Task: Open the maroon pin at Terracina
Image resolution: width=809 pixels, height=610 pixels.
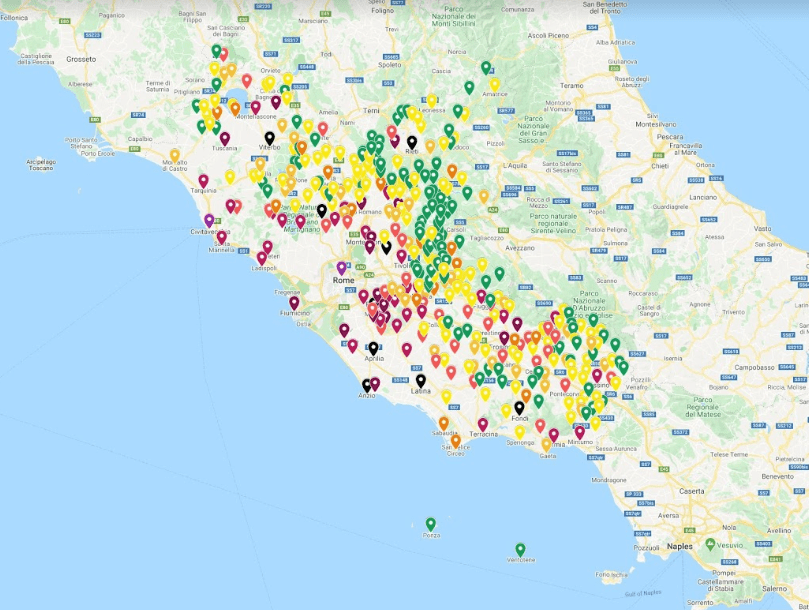Action: click(x=482, y=425)
